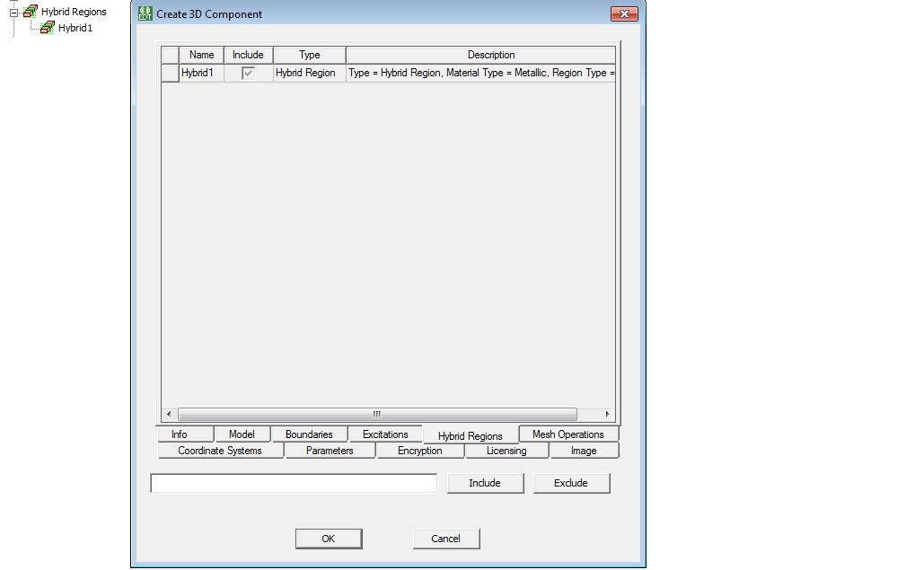Open the Mesh Operations tab
This screenshot has width=924, height=570.
pos(568,434)
